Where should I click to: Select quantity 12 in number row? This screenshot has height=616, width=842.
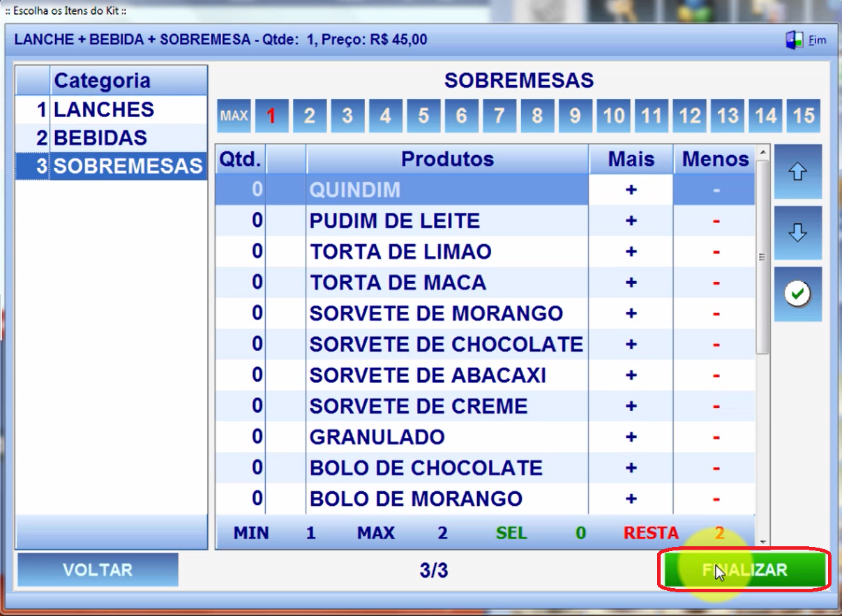click(x=689, y=116)
